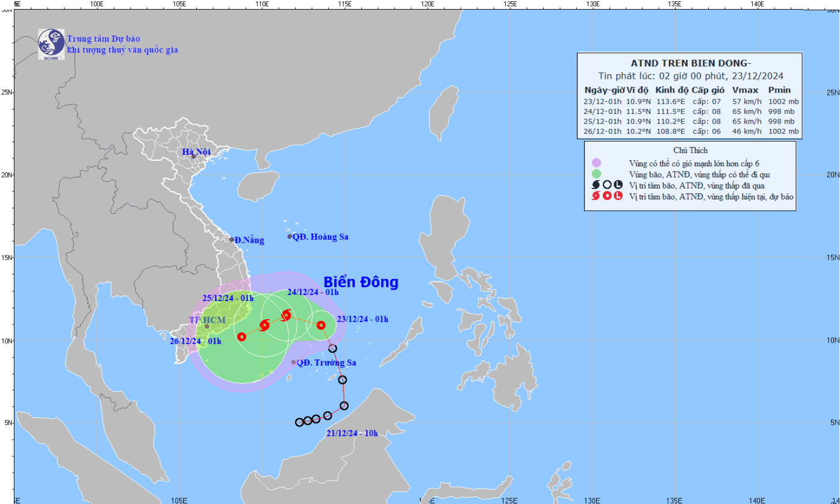
Task: Pick the red forecast marker for 26/12/24 - 01h
Action: click(241, 337)
